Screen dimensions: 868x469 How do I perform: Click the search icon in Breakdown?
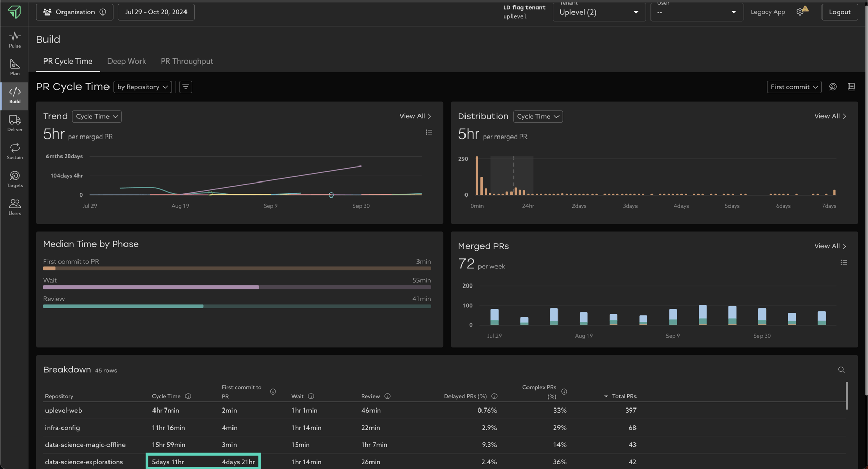(x=841, y=370)
